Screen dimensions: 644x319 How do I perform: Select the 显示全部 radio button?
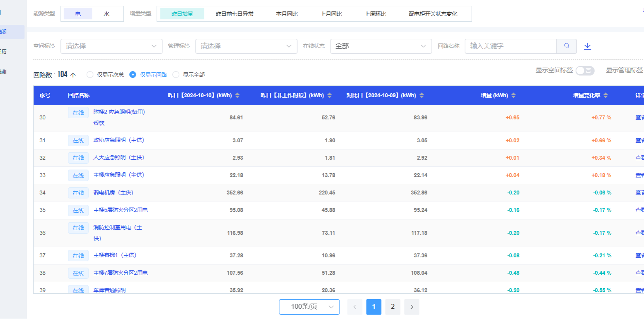click(x=176, y=75)
